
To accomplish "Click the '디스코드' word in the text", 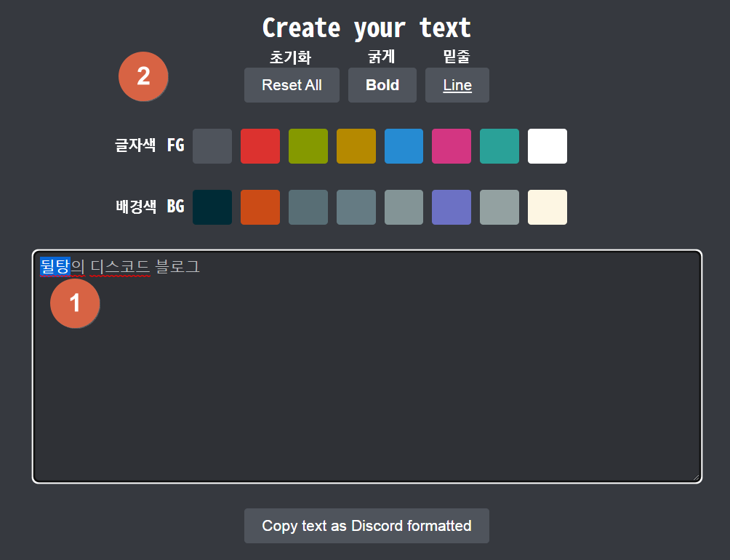I will coord(120,267).
